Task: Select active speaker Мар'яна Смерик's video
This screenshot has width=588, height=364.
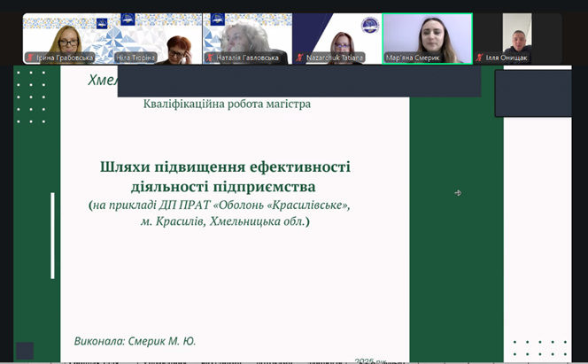Action: [427, 38]
